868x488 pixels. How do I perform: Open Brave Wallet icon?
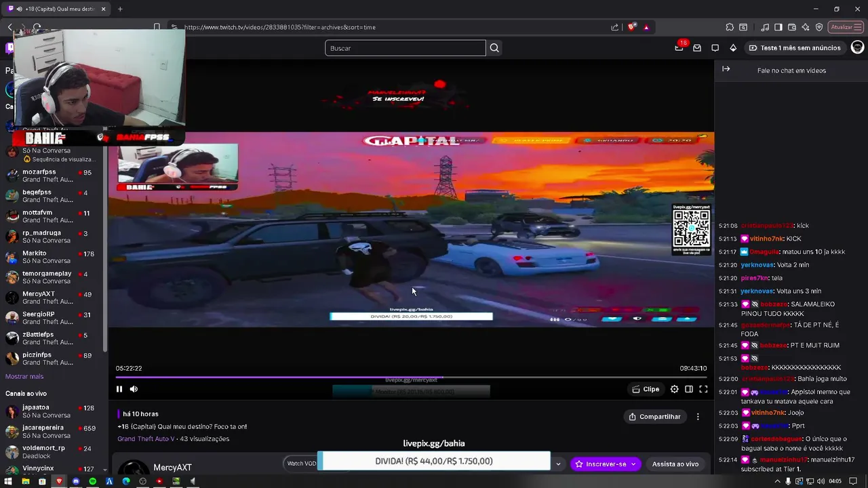(x=791, y=27)
